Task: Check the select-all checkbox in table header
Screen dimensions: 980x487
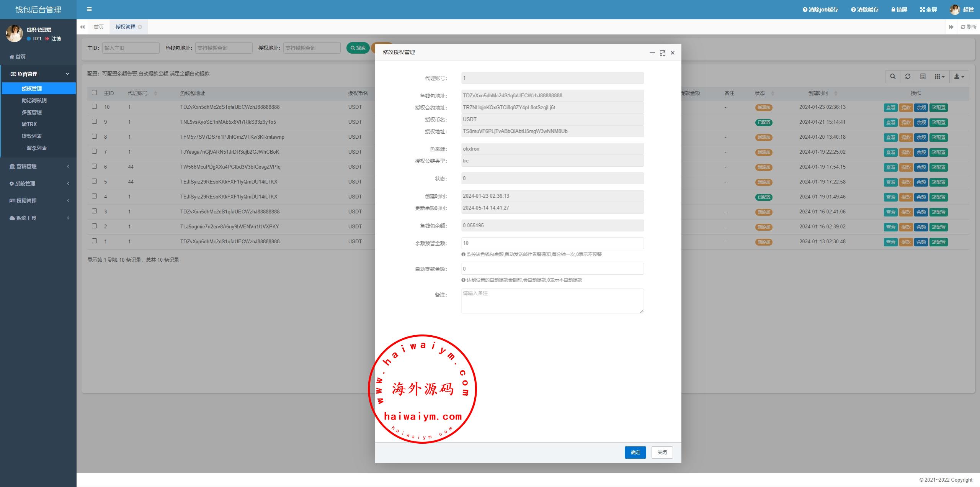Action: click(x=94, y=93)
